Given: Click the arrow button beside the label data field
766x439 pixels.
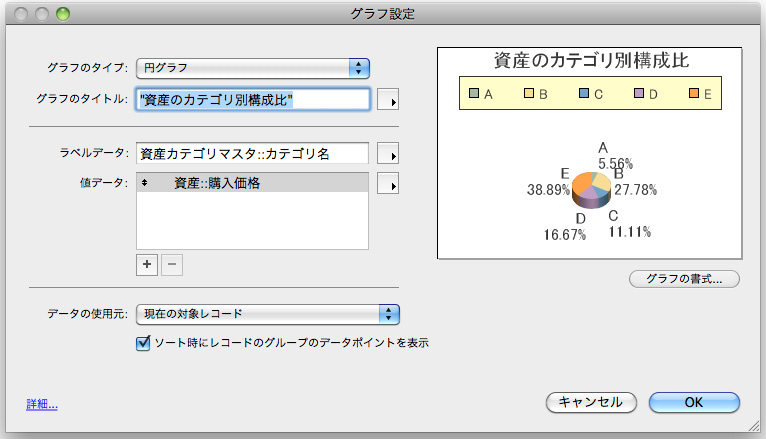Looking at the screenshot, I should 390,154.
